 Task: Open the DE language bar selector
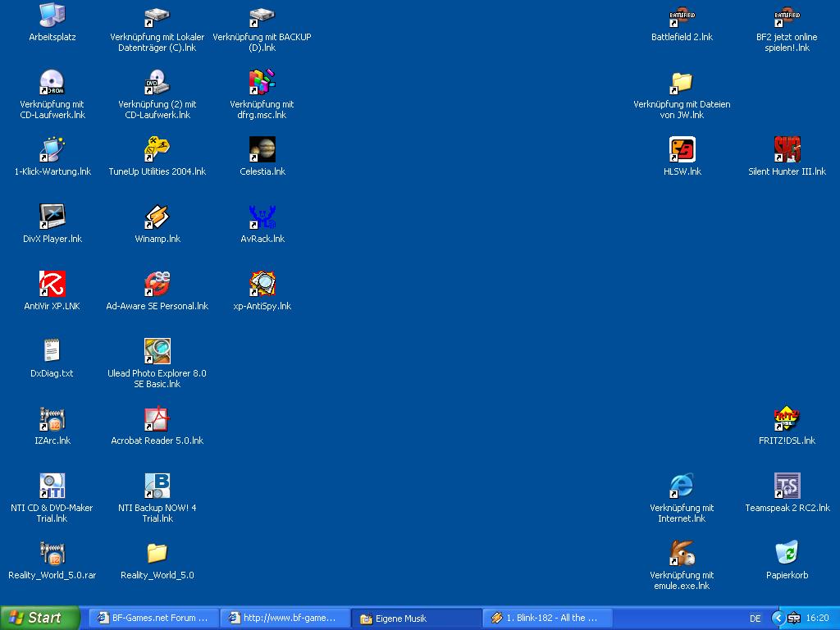coord(755,618)
